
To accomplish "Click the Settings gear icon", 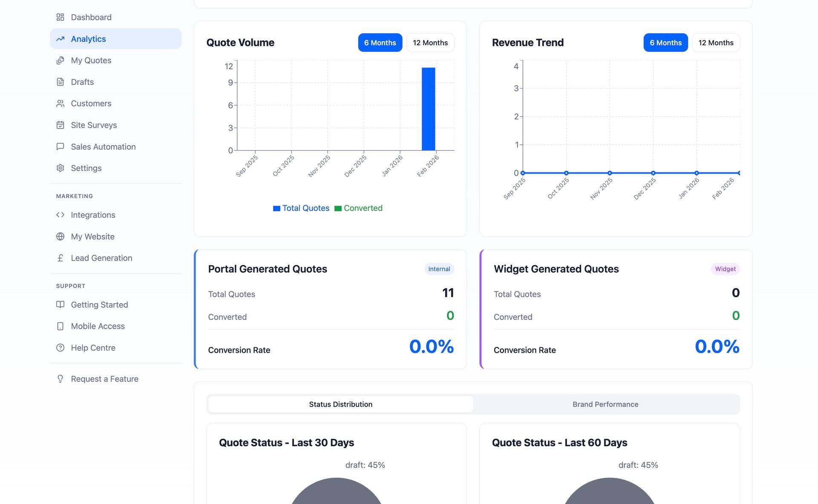I will point(60,168).
